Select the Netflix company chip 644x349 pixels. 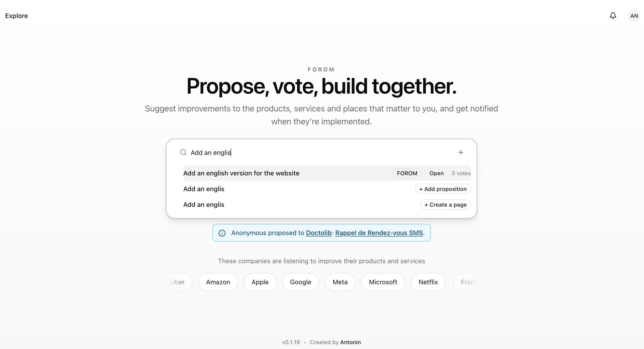pyautogui.click(x=428, y=282)
